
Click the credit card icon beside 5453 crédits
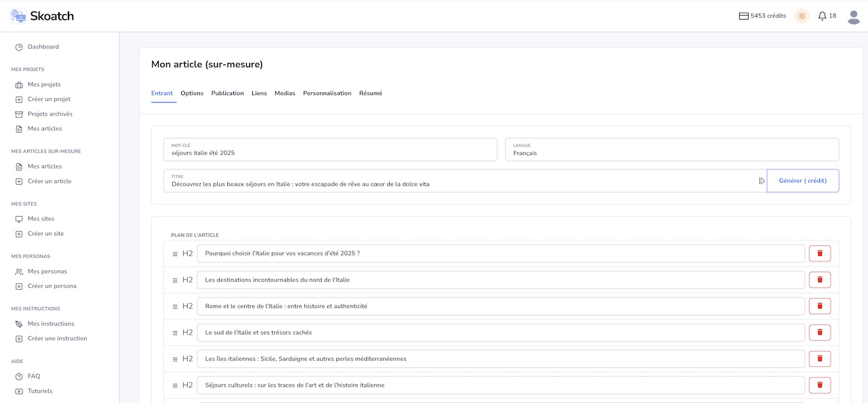pos(744,16)
